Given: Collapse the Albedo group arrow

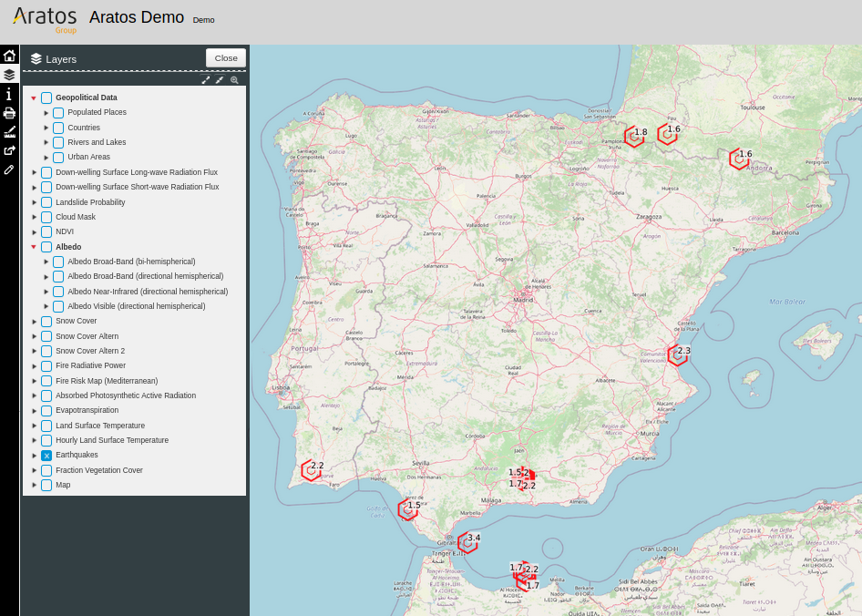Looking at the screenshot, I should coord(34,247).
